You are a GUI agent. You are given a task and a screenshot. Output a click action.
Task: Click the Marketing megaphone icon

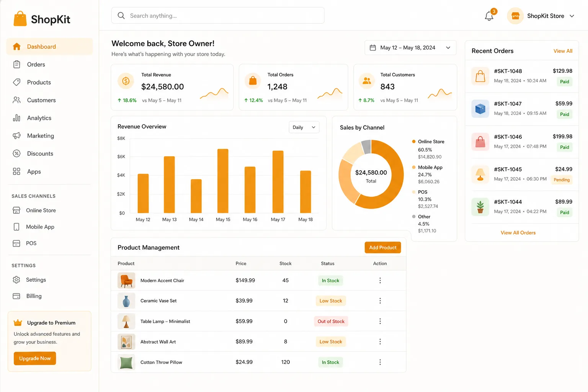coord(16,136)
